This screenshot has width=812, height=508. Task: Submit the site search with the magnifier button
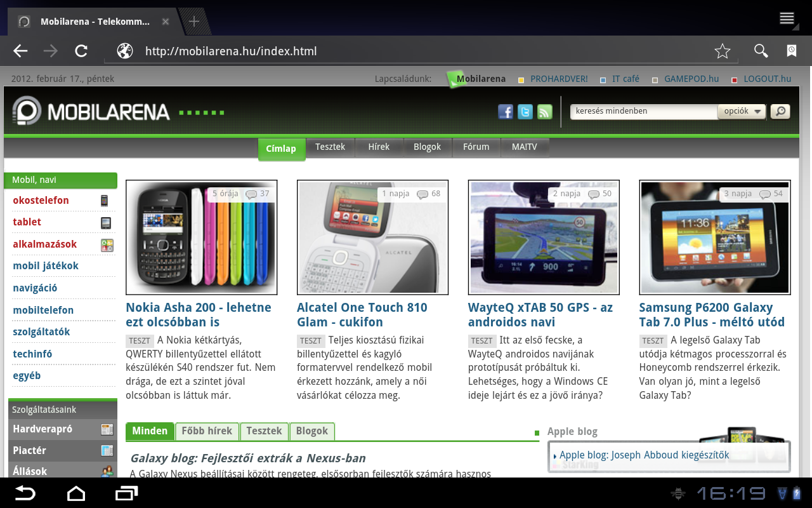click(780, 112)
